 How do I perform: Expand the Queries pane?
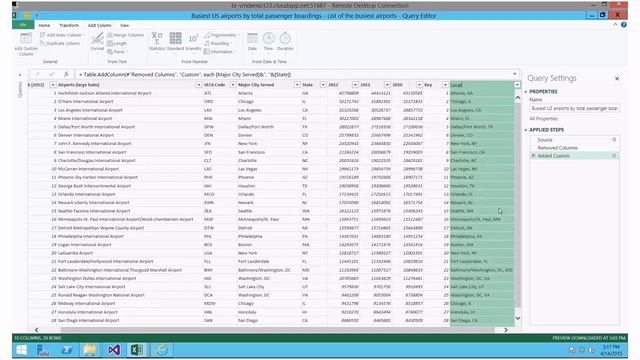pos(20,75)
